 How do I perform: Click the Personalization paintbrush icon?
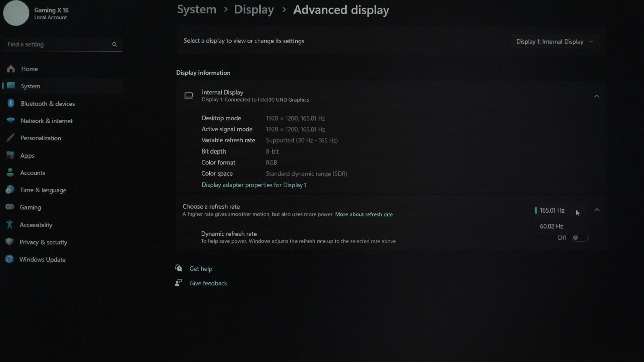pyautogui.click(x=11, y=138)
